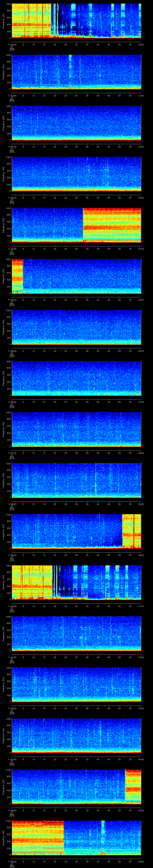Select the spectrogram panel starting at 11:41:00

[76, 633]
